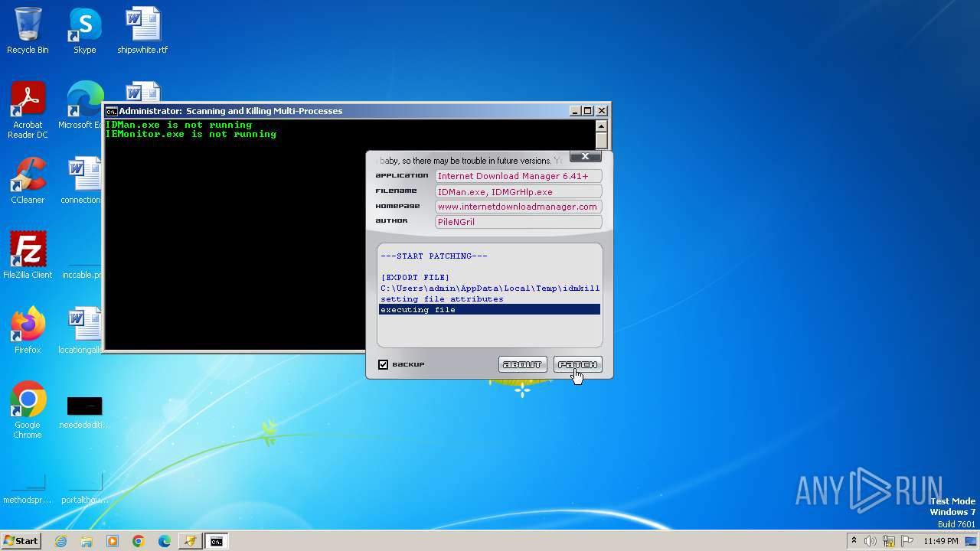Open Acrobat Reader DC shortcut
The height and width of the screenshot is (551, 980).
[28, 110]
